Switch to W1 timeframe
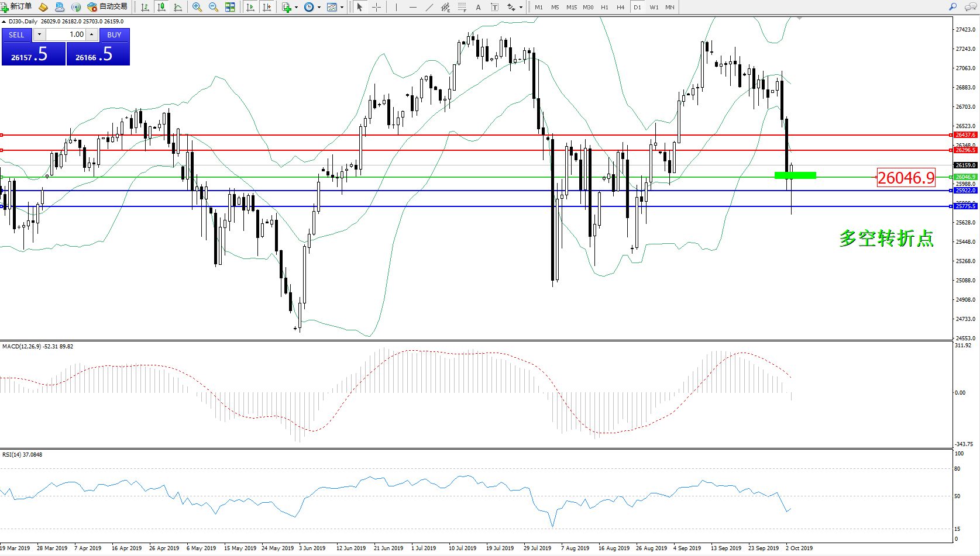The width and height of the screenshot is (980, 556). coord(654,7)
